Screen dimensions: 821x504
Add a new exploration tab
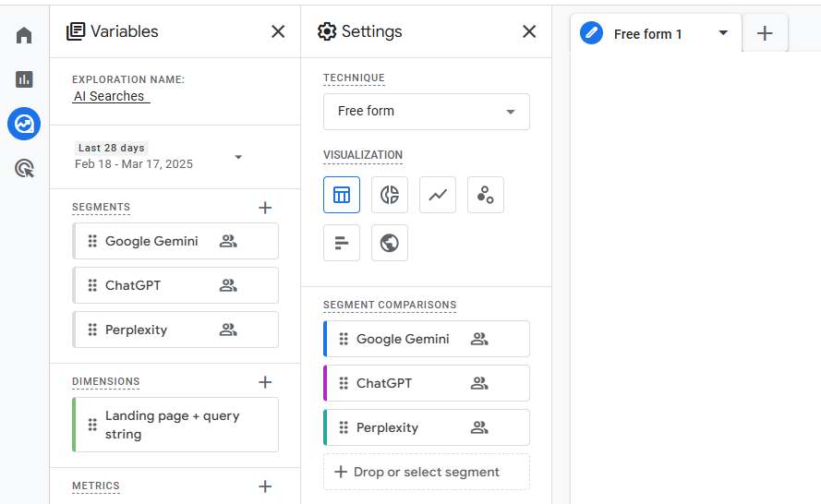765,34
